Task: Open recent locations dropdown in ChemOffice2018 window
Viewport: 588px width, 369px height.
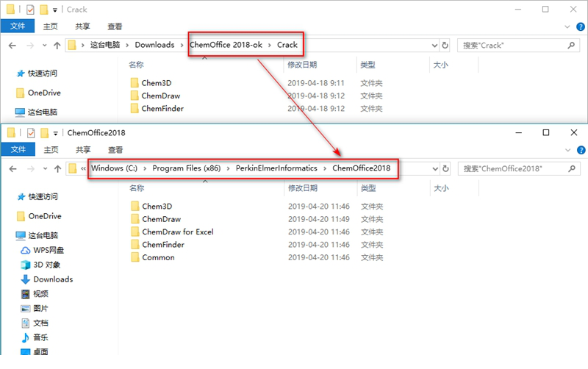Action: (x=45, y=169)
